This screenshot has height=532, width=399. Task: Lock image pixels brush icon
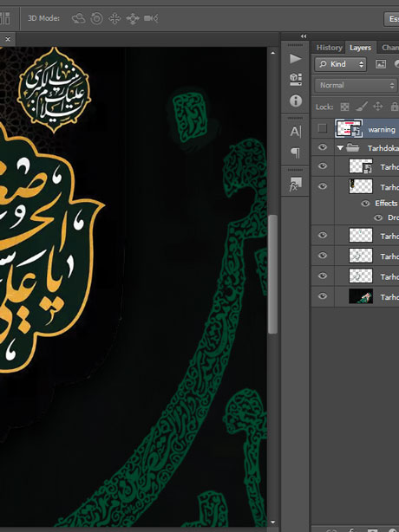point(362,107)
